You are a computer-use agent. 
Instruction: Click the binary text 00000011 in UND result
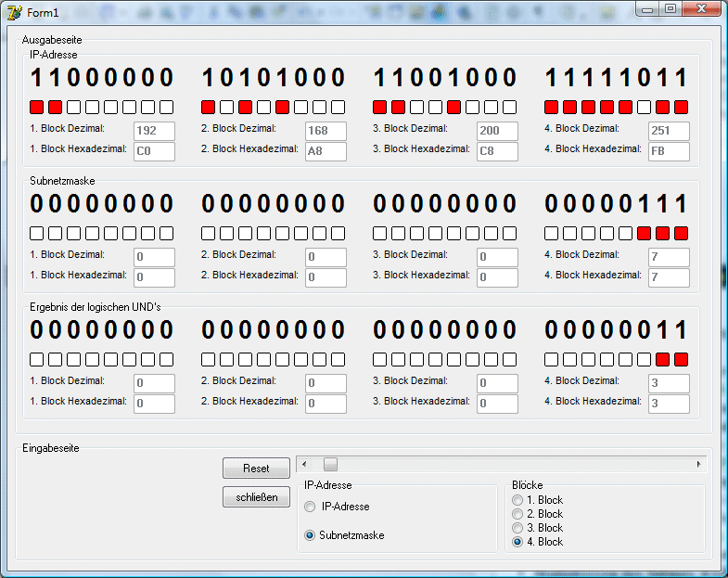coord(616,330)
